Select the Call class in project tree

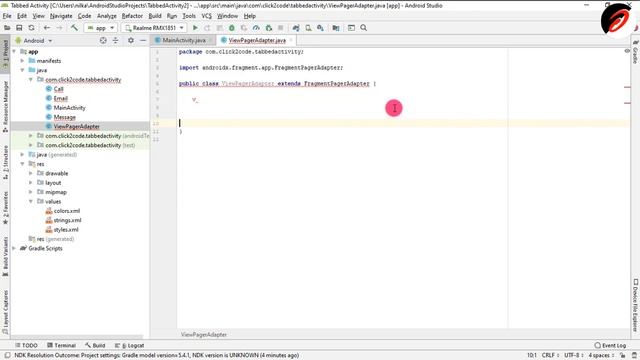pyautogui.click(x=58, y=89)
